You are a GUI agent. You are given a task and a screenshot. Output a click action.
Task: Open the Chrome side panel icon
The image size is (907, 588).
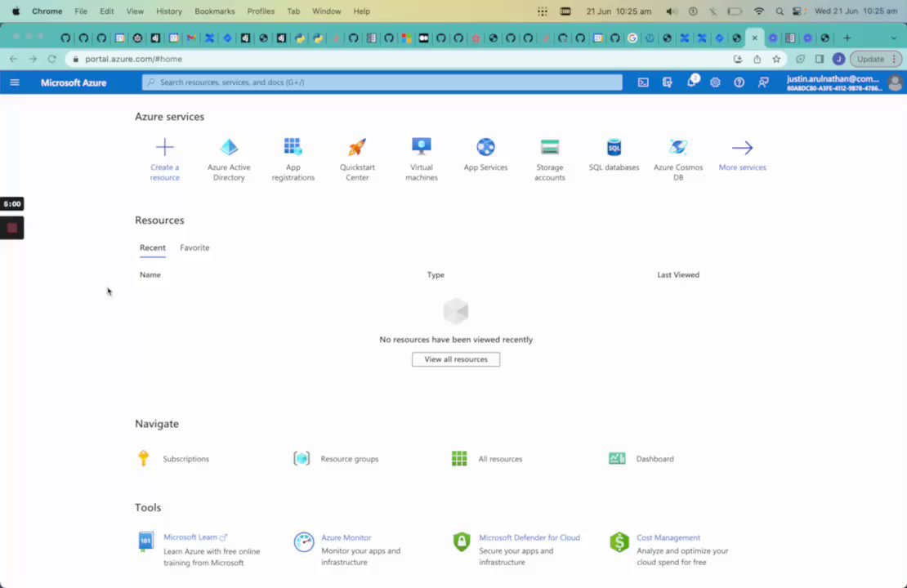820,59
